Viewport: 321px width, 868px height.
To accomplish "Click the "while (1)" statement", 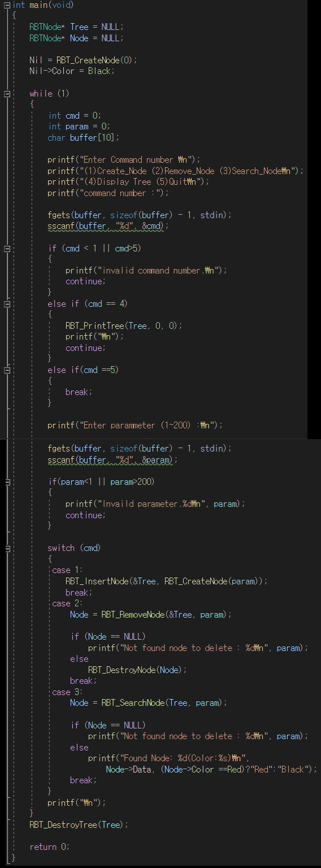I will click(x=49, y=94).
